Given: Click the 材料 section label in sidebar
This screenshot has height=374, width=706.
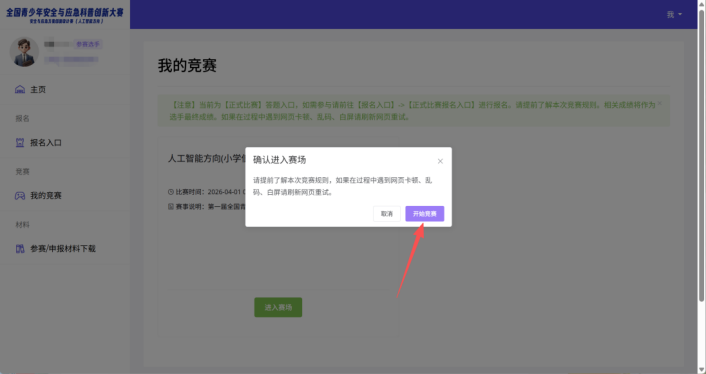Looking at the screenshot, I should (x=23, y=225).
